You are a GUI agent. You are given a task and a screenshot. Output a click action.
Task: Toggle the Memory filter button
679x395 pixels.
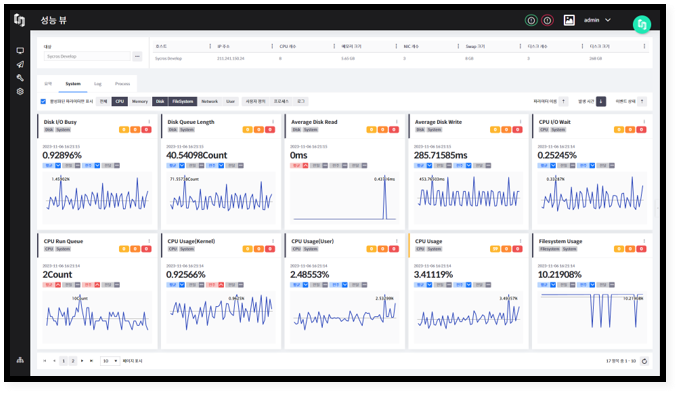(139, 101)
